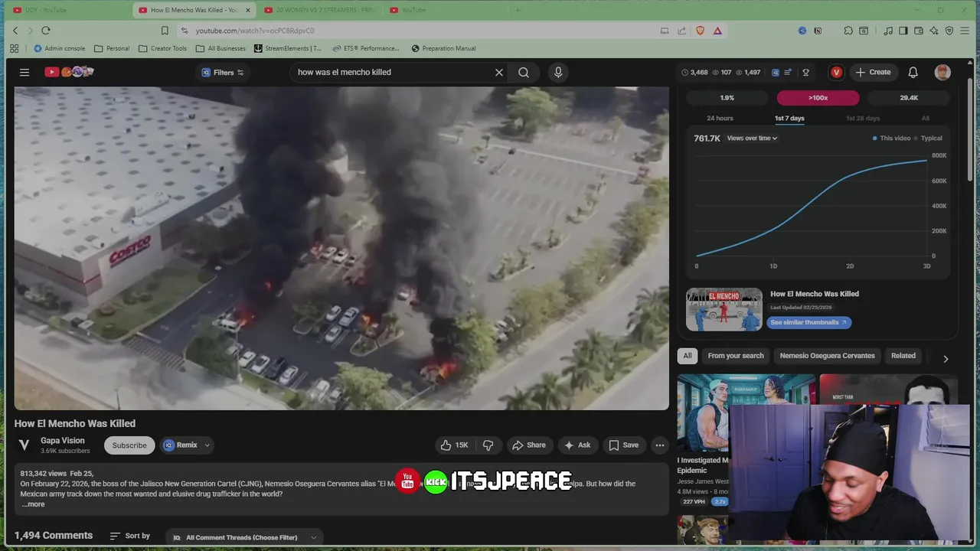Viewport: 980px width, 551px height.
Task: Open YouTube notifications bell
Action: click(x=913, y=72)
